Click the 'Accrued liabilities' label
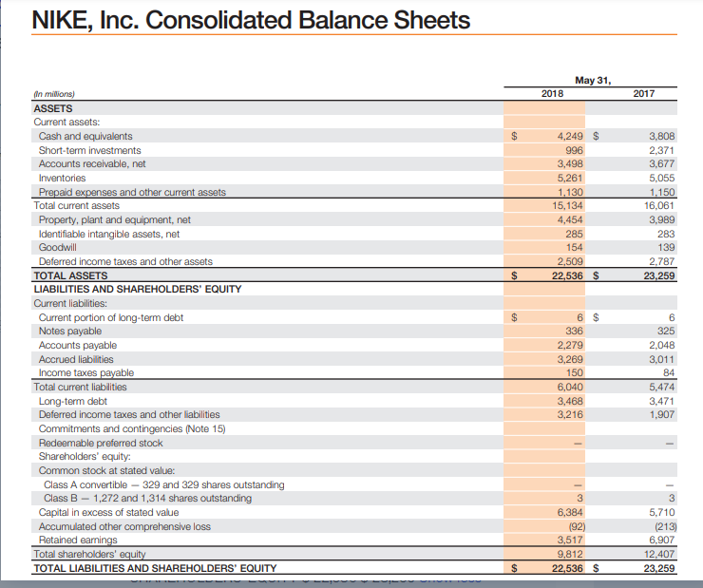703x588 pixels. (76, 359)
